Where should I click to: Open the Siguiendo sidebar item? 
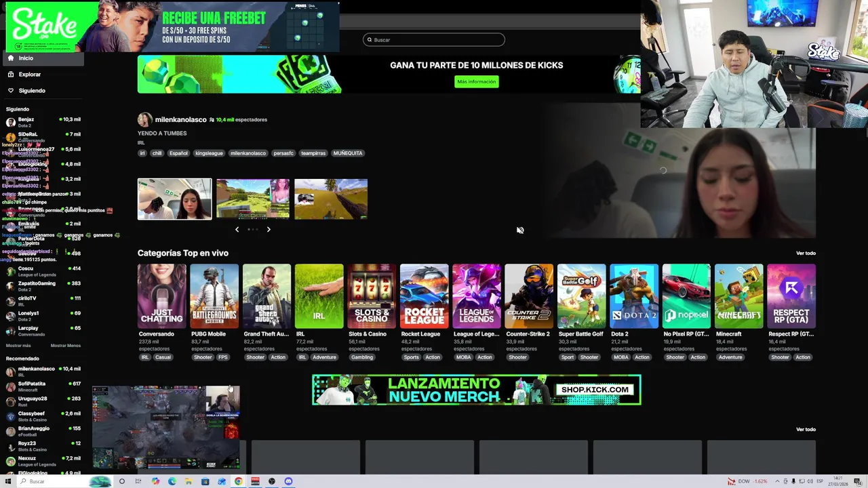click(x=42, y=91)
